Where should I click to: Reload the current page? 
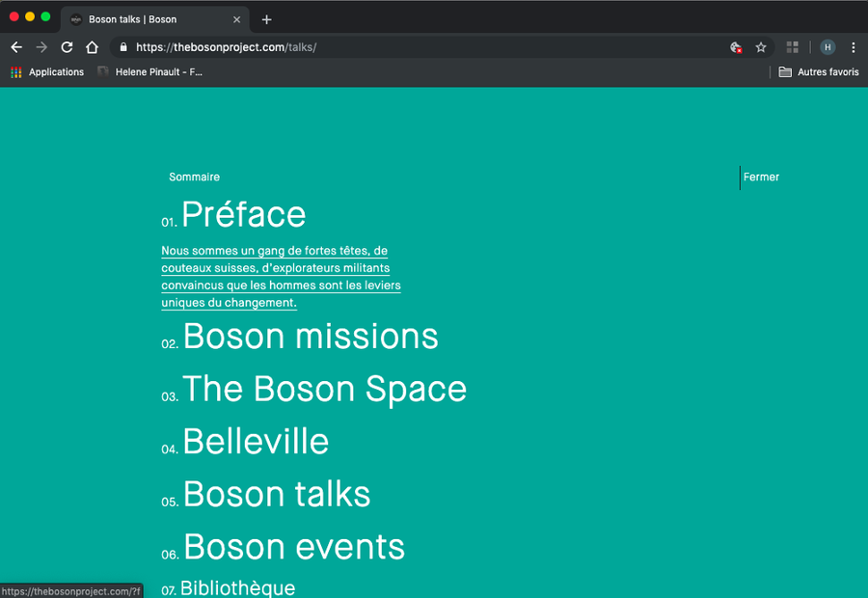[x=67, y=47]
